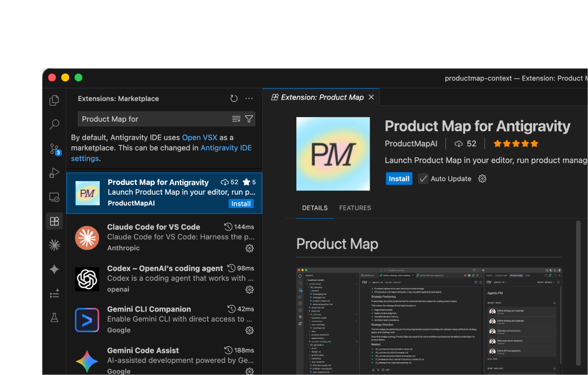Screen dimensions: 588x375
Task: Select Codex – OpenAI's coding agent row
Action: coord(164,279)
